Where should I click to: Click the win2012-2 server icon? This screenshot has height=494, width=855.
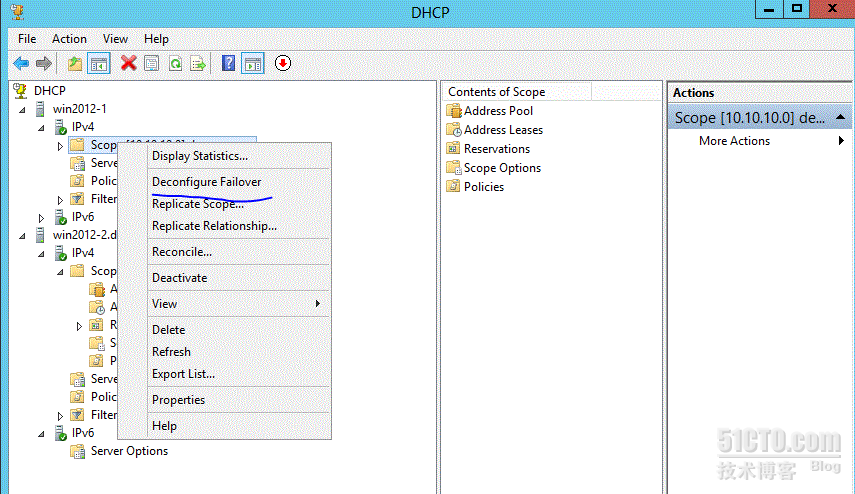[x=40, y=235]
